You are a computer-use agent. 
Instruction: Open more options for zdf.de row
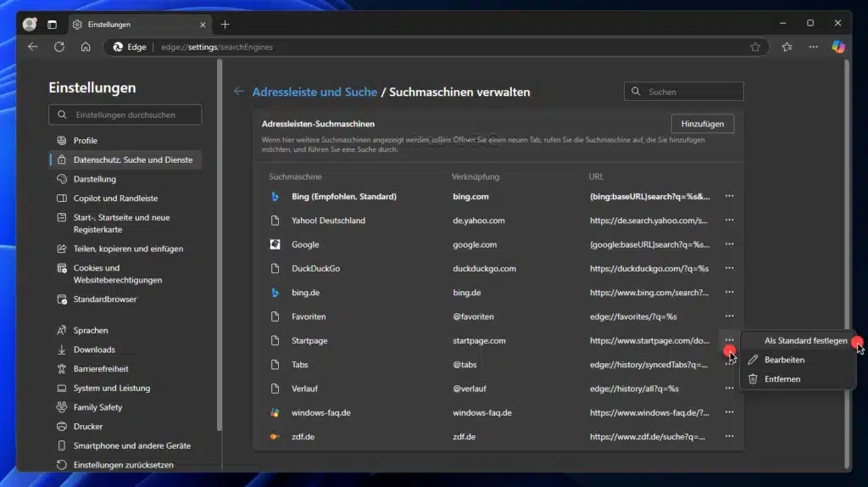[x=729, y=437]
